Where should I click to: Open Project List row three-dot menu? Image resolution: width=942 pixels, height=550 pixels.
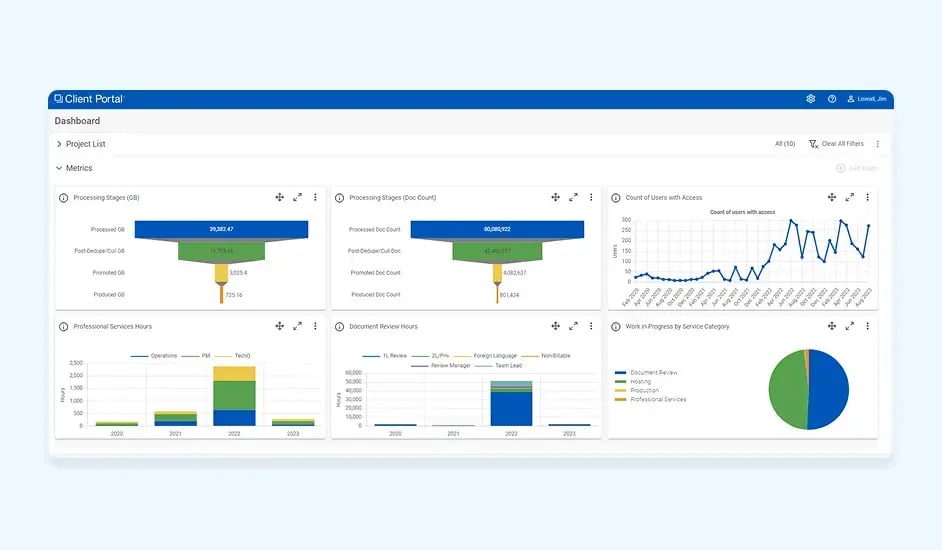point(878,144)
